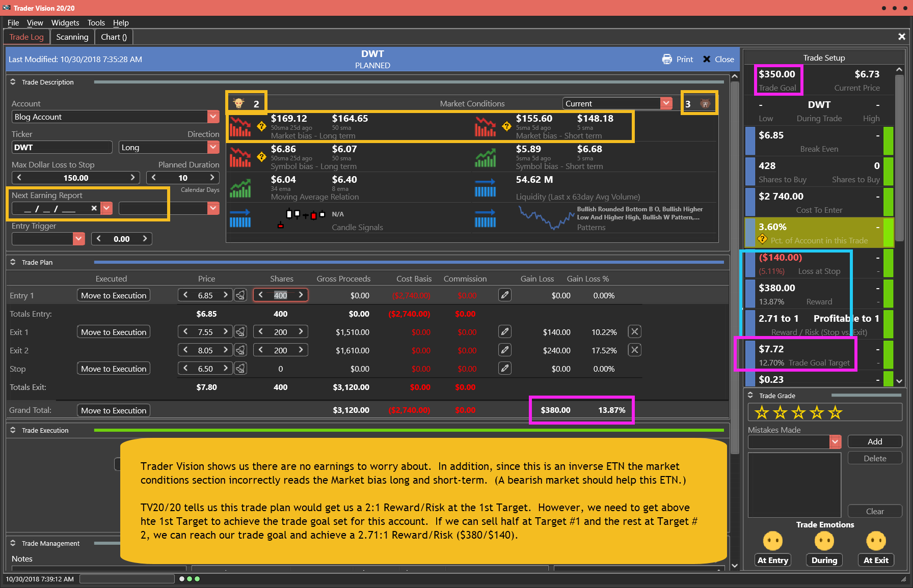Collapse the Trade Grade section
Screen dimensions: 913x588
click(750, 395)
